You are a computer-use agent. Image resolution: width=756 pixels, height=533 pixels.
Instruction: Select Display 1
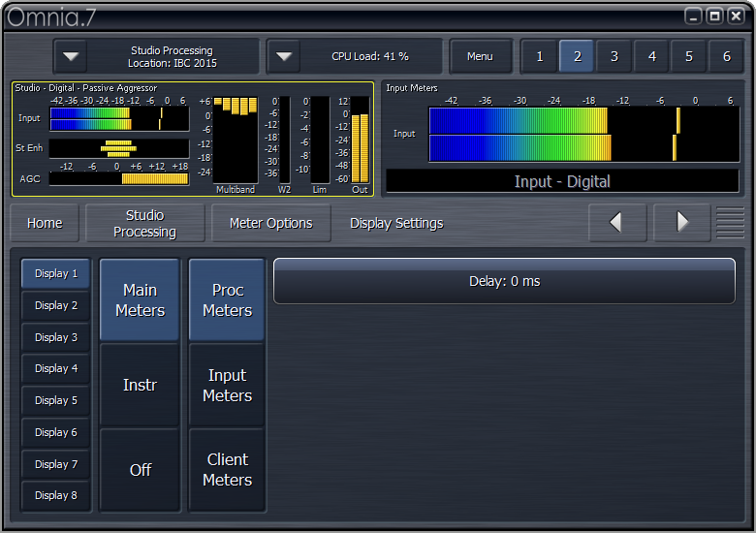point(56,273)
